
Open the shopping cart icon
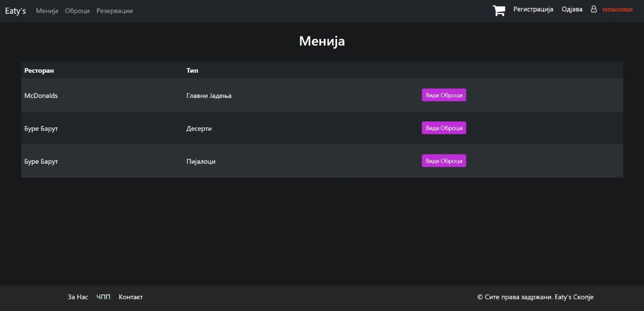[499, 11]
